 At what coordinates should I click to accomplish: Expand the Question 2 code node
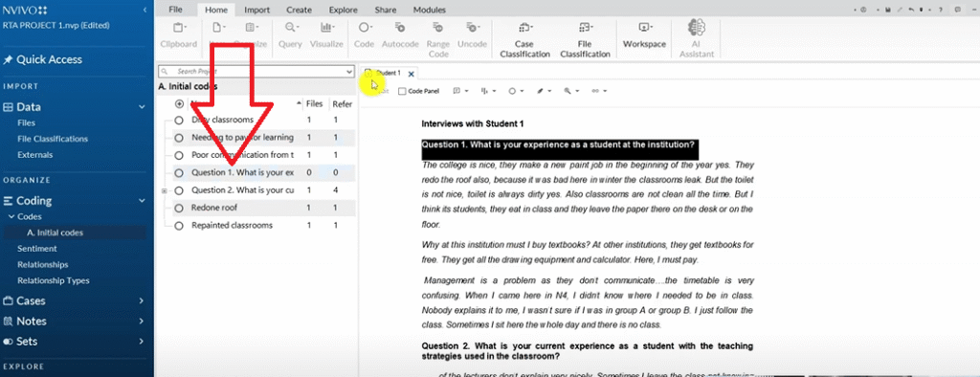click(x=165, y=190)
